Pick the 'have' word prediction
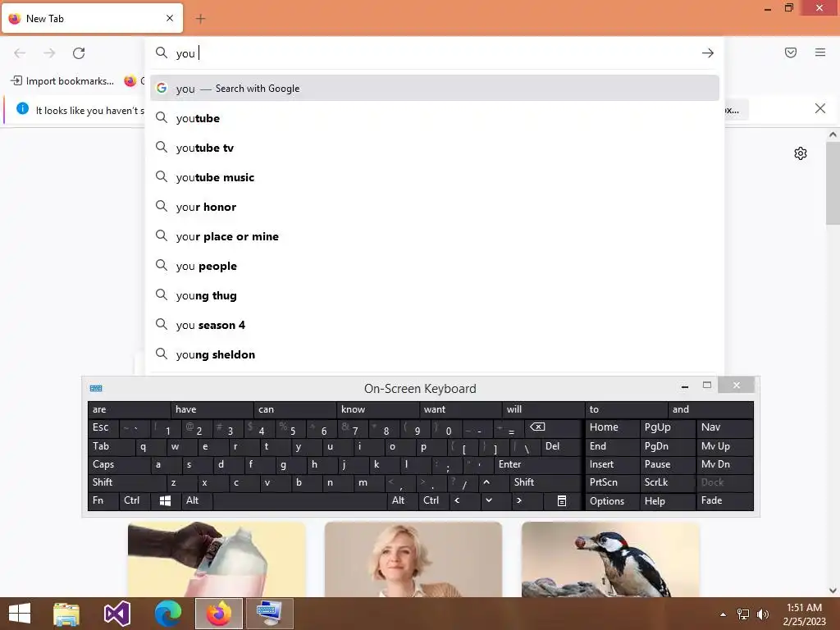This screenshot has height=630, width=840. pyautogui.click(x=212, y=409)
